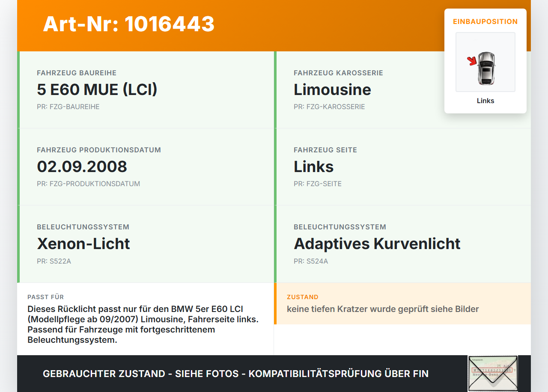548x392 pixels.
Task: Click the green accent bar beside FAHRZEUG BAUREIHE
Action: click(x=18, y=90)
